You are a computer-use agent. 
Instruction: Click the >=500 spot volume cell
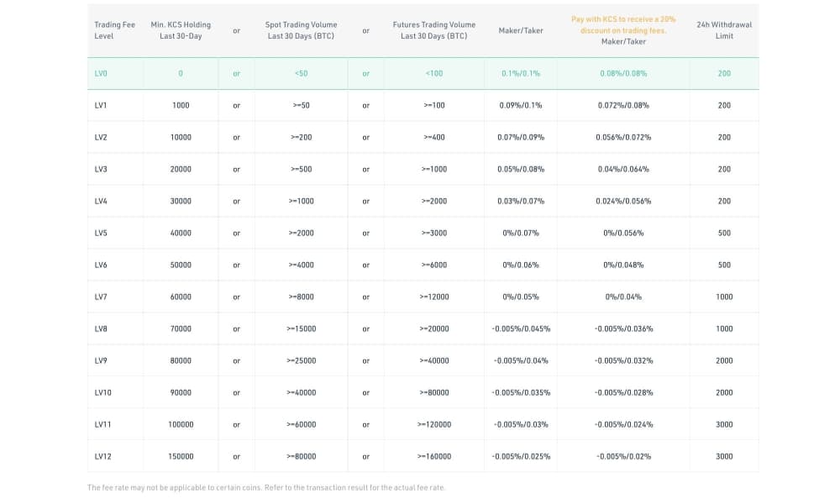[x=301, y=169]
